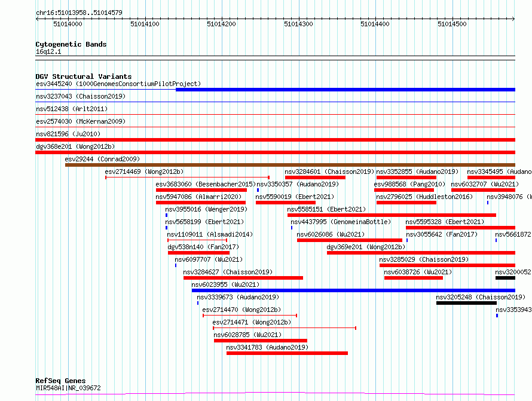Image resolution: width=532 pixels, height=401 pixels.
Task: Open nsv5658199 (Ebert2021) variant
Action: point(204,222)
